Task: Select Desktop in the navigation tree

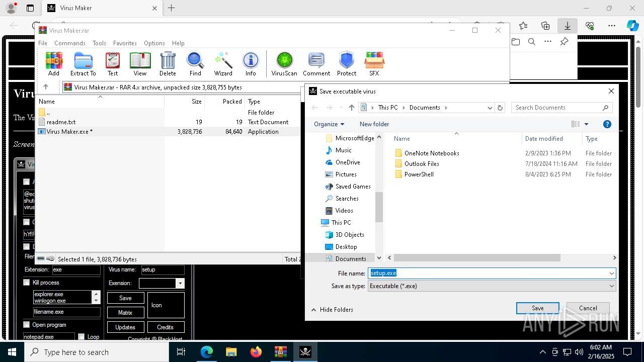Action: [346, 247]
